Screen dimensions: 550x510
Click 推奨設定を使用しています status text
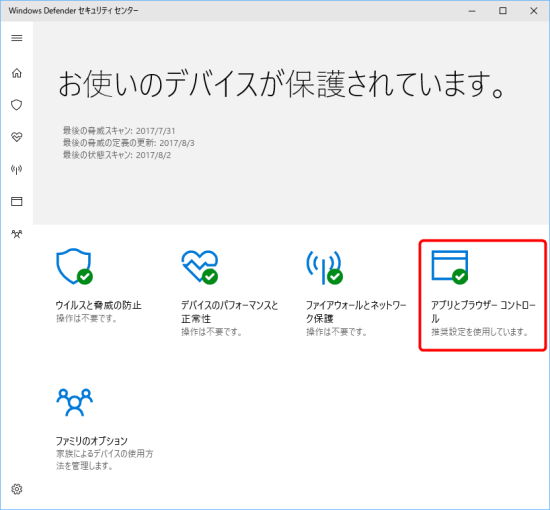click(480, 332)
